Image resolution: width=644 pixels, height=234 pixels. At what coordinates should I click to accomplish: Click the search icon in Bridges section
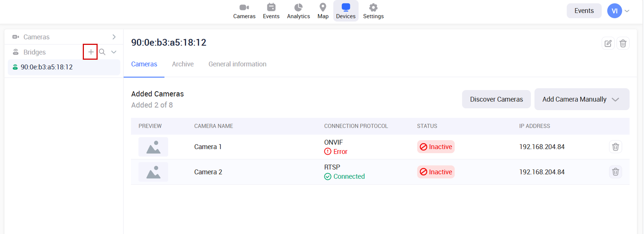[102, 52]
